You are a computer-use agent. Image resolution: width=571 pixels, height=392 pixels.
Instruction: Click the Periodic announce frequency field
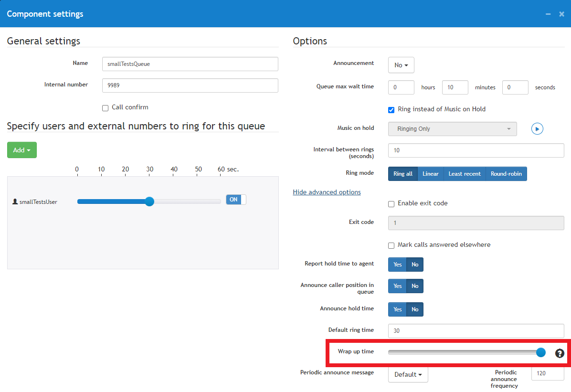click(x=548, y=373)
